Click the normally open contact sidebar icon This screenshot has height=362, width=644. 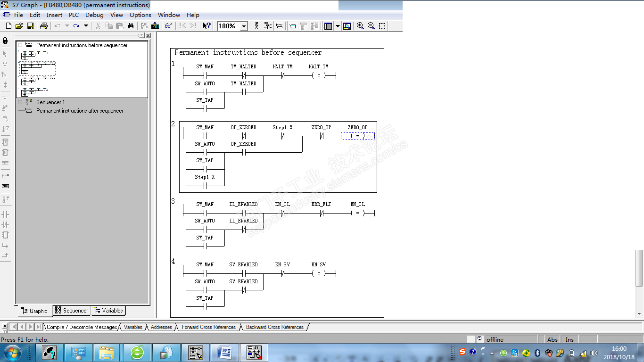pos(5,214)
